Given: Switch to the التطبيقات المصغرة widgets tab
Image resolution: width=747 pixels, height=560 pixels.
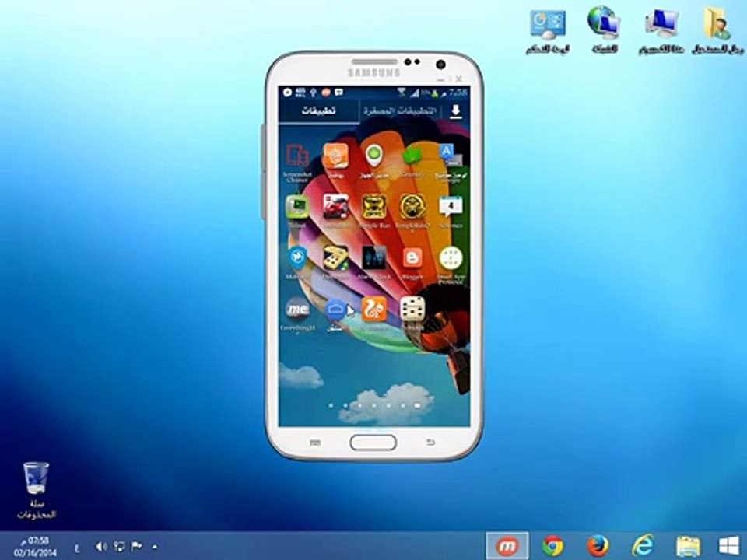Looking at the screenshot, I should [400, 111].
